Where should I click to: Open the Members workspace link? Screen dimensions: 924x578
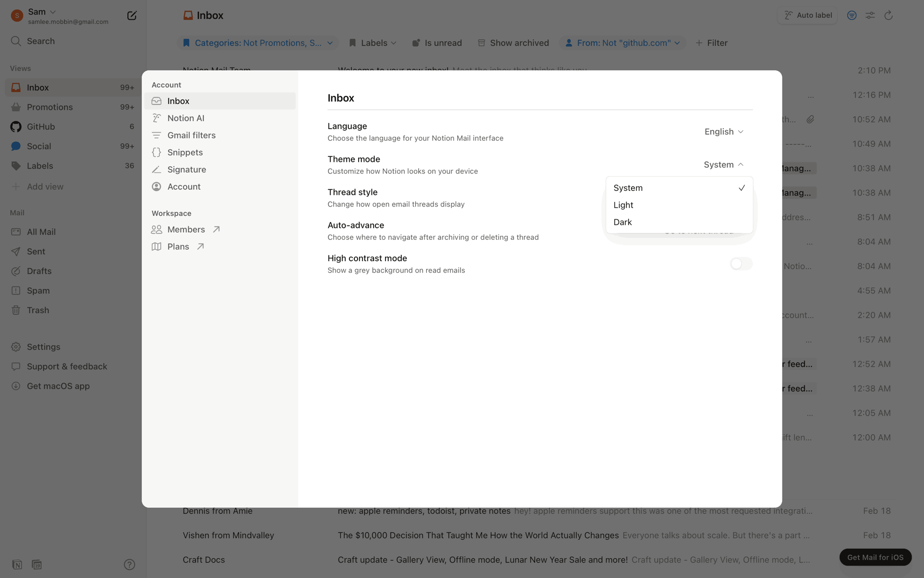220,230
